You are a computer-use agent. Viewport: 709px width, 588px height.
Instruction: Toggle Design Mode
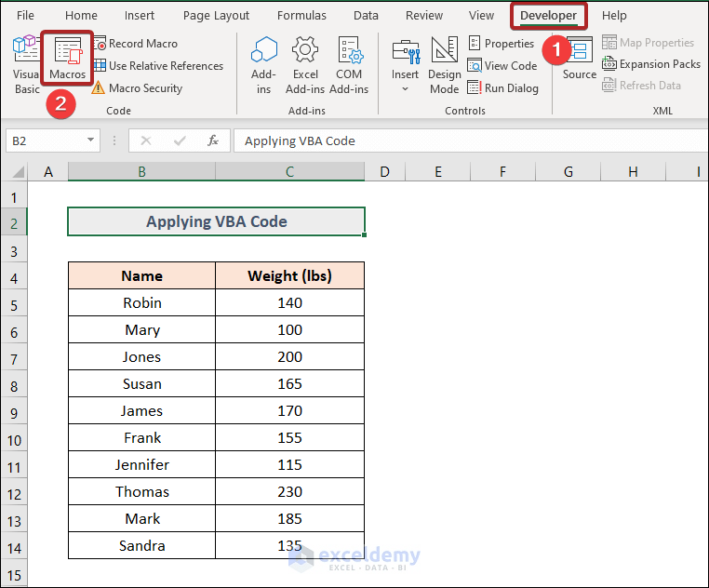pos(445,65)
